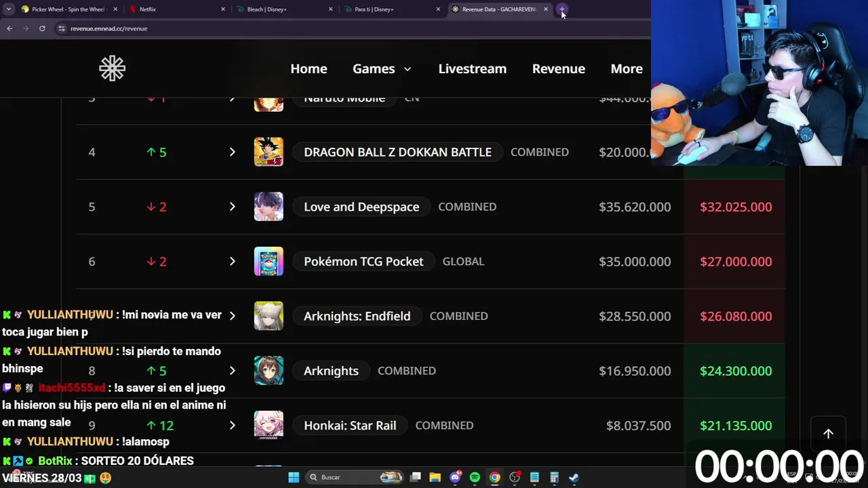Close the Revenue Data tab
The height and width of the screenshot is (488, 868).
click(x=545, y=9)
